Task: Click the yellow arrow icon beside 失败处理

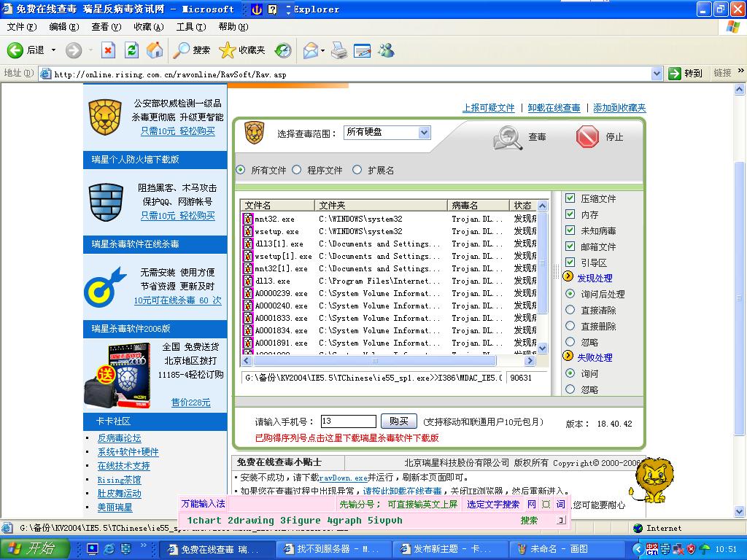Action: (568, 356)
